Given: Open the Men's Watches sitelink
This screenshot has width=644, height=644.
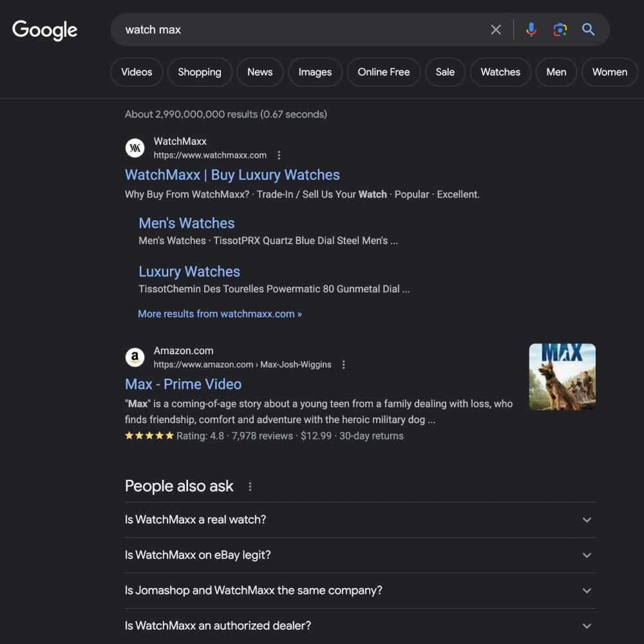Looking at the screenshot, I should (x=187, y=223).
